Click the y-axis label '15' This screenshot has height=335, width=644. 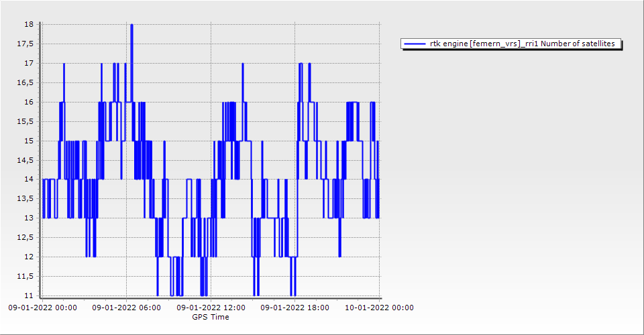point(29,141)
